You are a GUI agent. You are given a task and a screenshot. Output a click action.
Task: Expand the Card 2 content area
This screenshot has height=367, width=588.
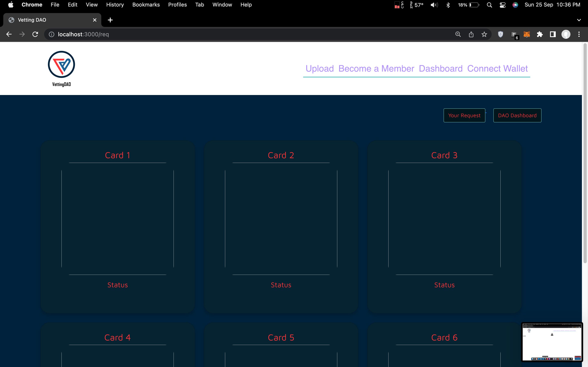click(281, 218)
